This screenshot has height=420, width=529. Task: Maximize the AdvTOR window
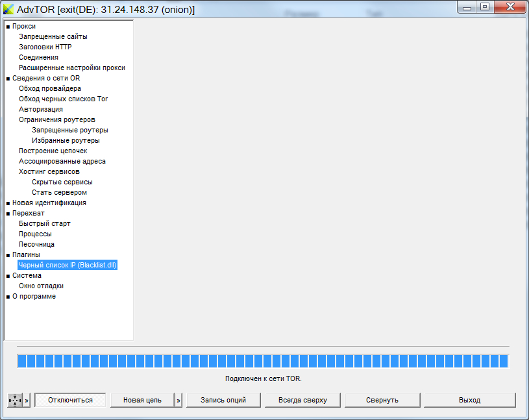click(x=485, y=7)
